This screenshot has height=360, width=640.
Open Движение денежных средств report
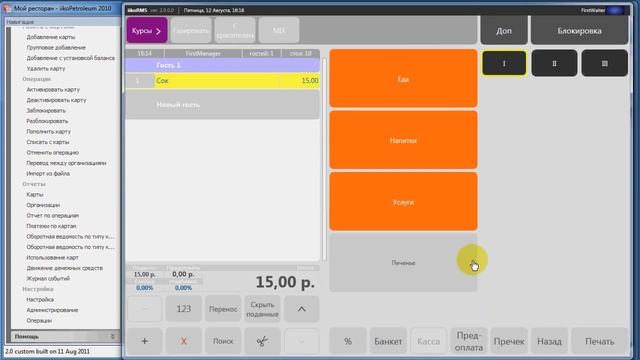click(x=64, y=268)
